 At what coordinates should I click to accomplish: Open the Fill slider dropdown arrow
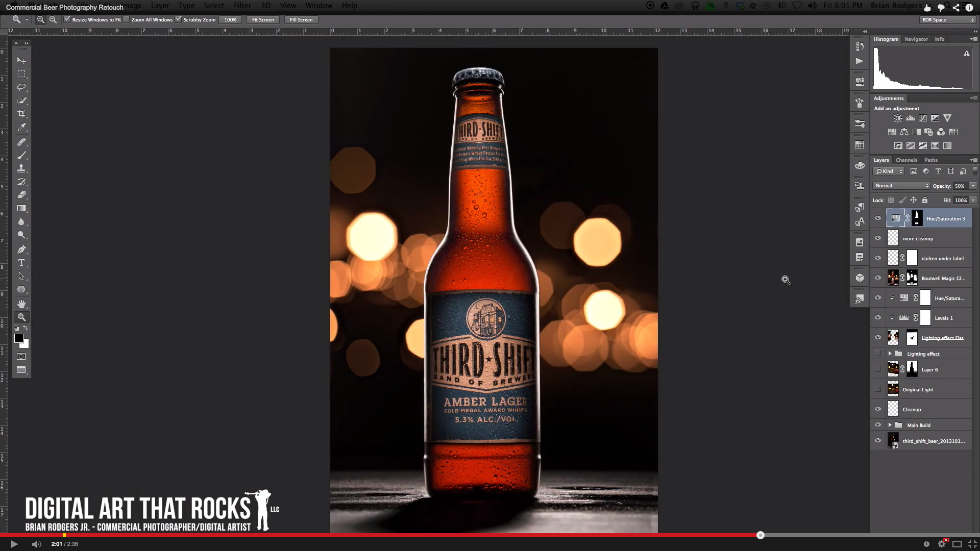click(x=973, y=200)
